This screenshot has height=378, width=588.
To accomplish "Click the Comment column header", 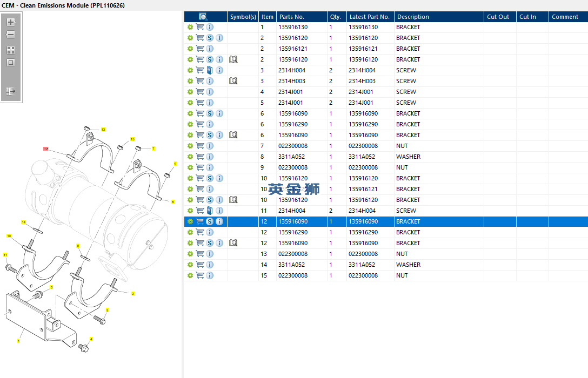I will point(568,17).
